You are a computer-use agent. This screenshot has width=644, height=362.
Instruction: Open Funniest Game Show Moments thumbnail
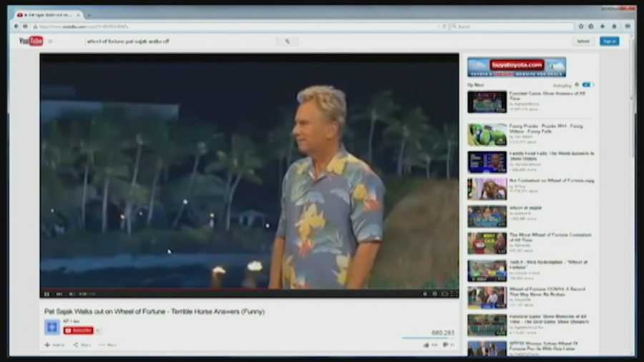tap(487, 325)
